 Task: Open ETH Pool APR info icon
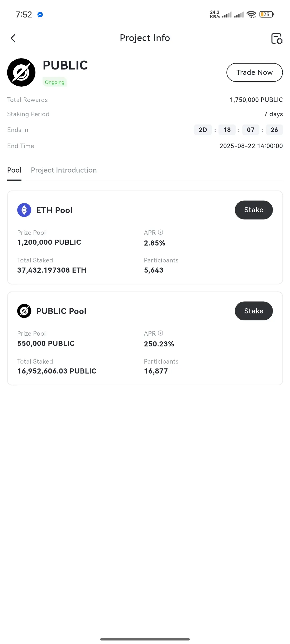tap(161, 232)
